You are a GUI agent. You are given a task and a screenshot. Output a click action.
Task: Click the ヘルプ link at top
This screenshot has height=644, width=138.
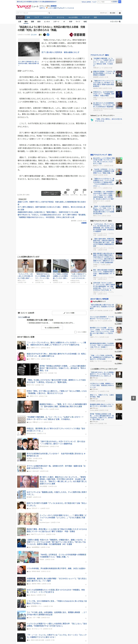coord(94,2)
